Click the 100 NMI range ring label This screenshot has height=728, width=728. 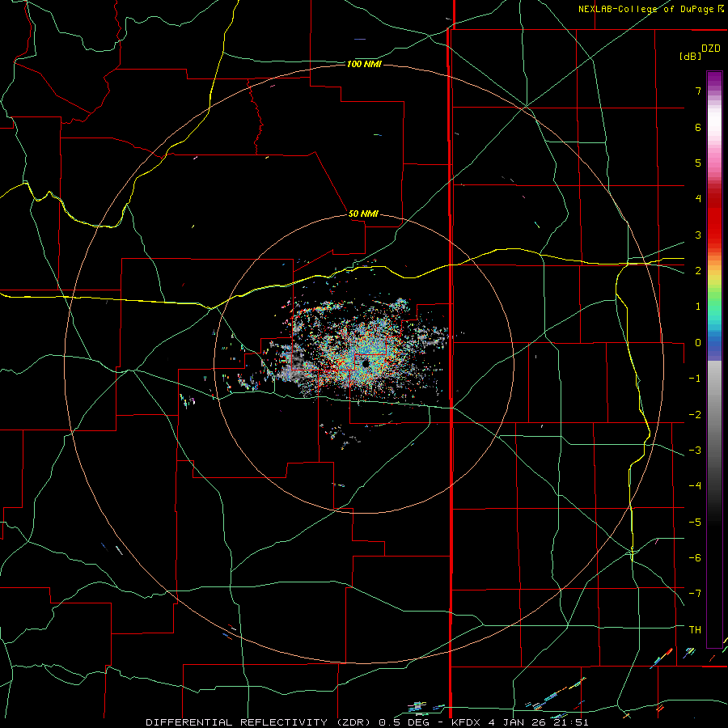point(364,64)
